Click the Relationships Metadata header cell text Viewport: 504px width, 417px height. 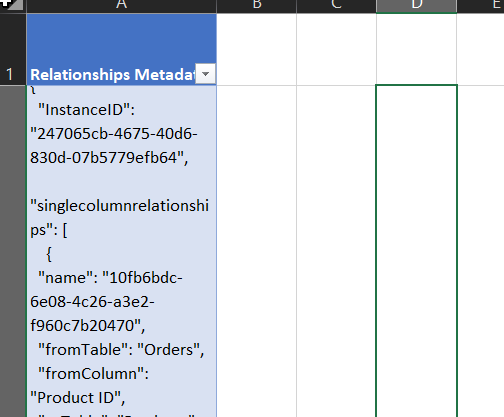point(112,74)
